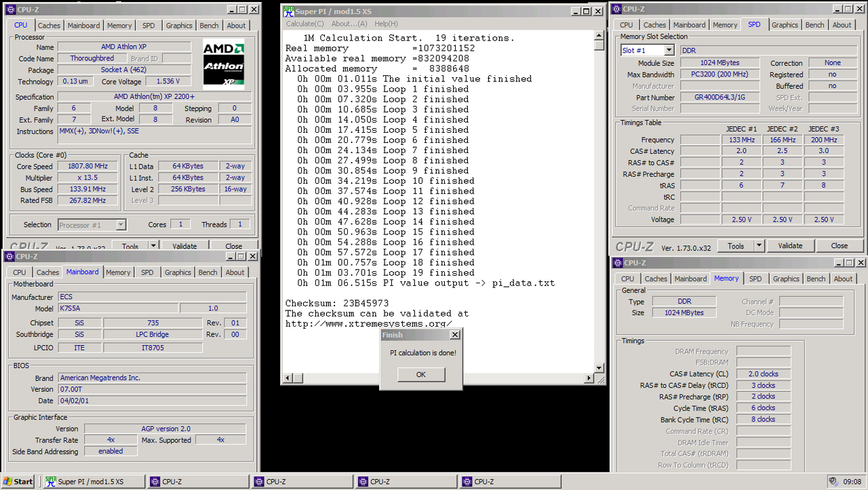The height and width of the screenshot is (490, 868).
Task: Click the Checksum: 23B45973 line in Super PI
Action: (x=337, y=303)
